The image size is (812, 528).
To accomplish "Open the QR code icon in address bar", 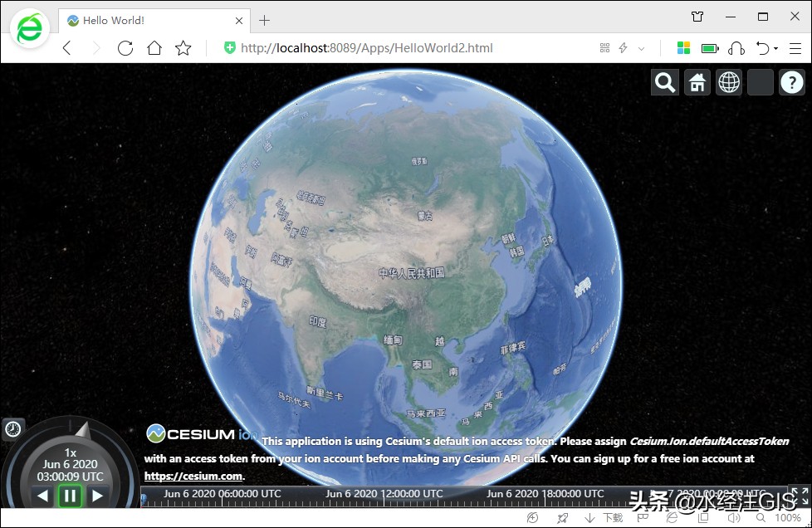I will (605, 48).
